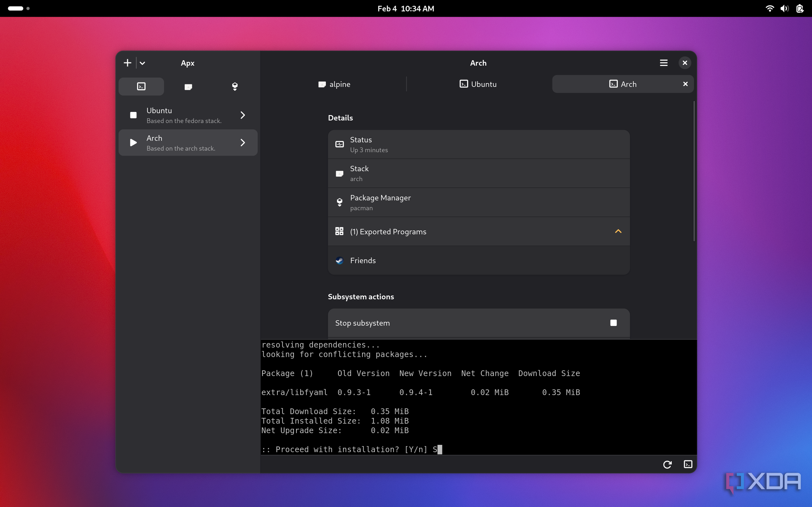
Task: Click the volume icon in top bar
Action: click(x=784, y=8)
